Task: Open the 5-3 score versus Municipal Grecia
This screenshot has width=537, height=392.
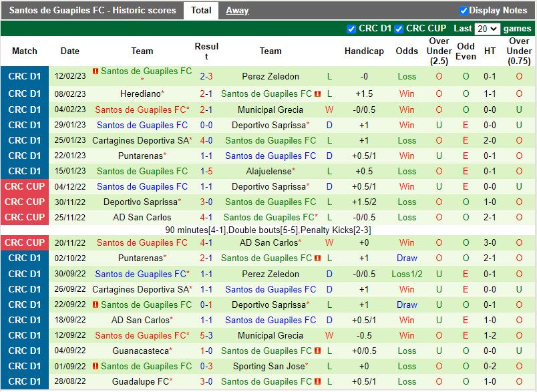Action: pyautogui.click(x=206, y=335)
